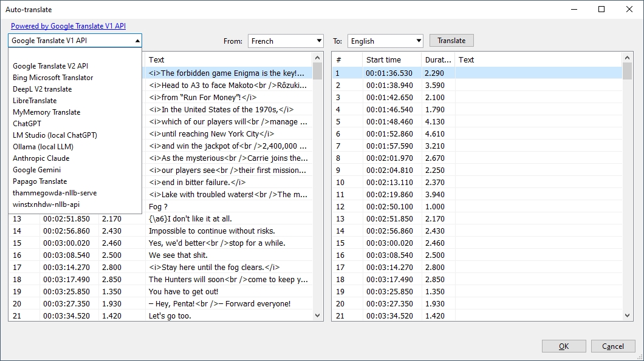Pick LM Studio (local ChatGPT) option
Viewport: 644px width, 361px height.
pyautogui.click(x=55, y=135)
